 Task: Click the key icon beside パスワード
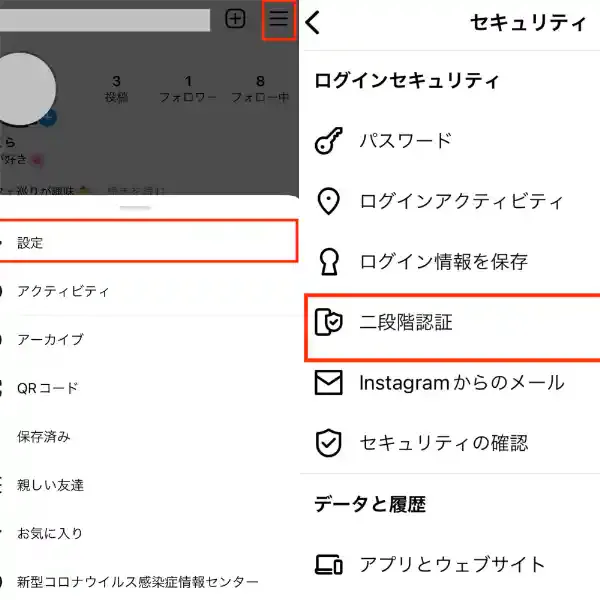pos(329,140)
